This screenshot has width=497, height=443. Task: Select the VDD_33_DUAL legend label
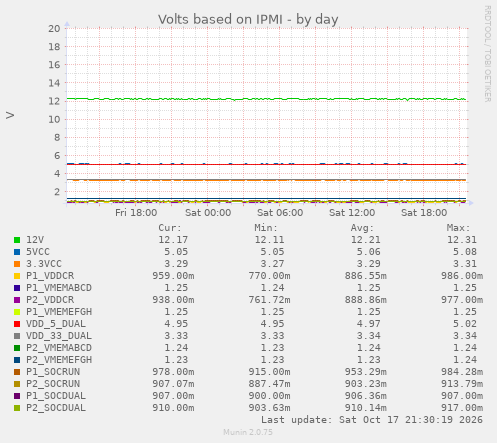[x=59, y=336]
